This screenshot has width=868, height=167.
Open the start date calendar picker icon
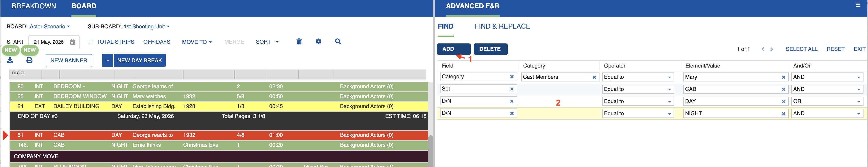[x=73, y=42]
